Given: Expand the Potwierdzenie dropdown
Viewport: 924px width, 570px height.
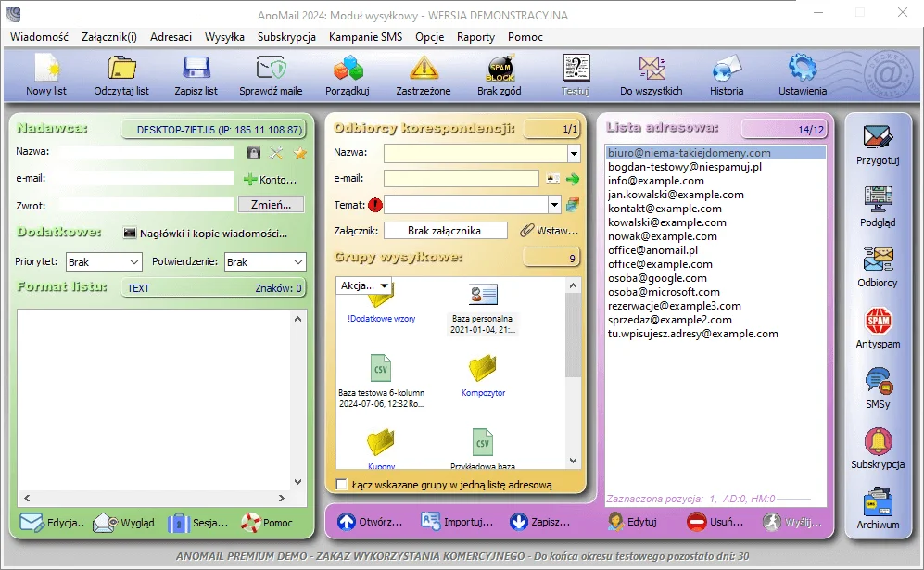Looking at the screenshot, I should [264, 262].
